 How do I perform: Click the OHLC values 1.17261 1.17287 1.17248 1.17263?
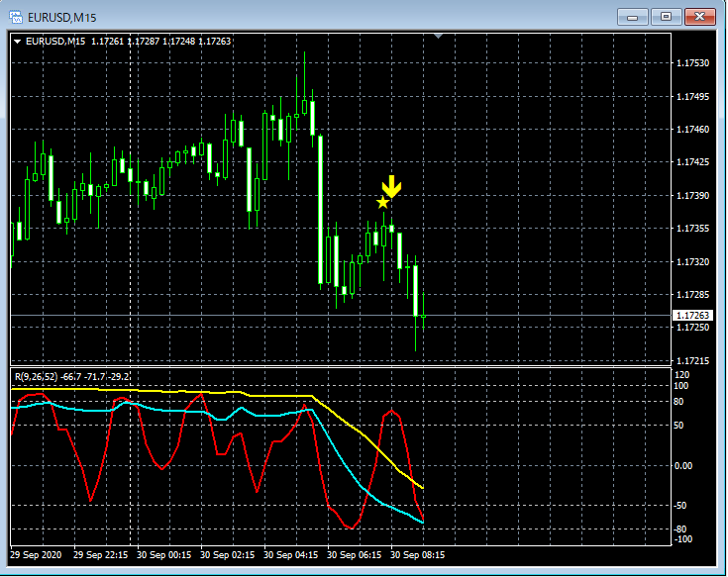pos(160,42)
